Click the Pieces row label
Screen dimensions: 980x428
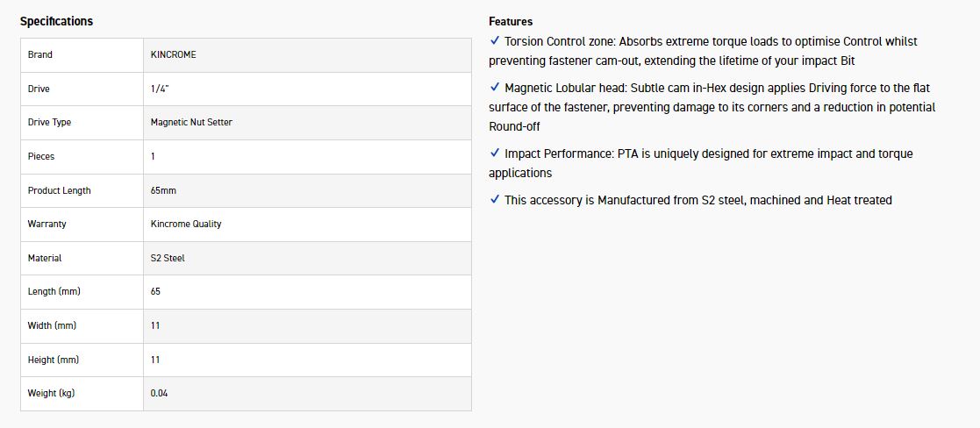click(41, 156)
